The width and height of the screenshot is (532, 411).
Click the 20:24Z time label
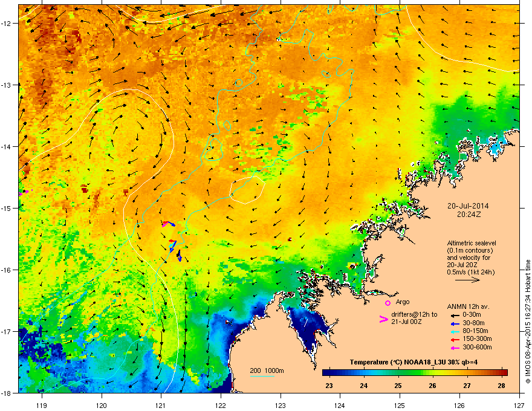point(469,215)
